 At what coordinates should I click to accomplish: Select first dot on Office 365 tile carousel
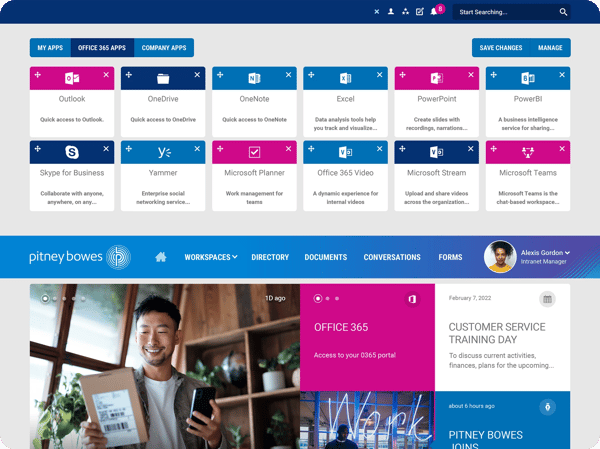point(318,298)
